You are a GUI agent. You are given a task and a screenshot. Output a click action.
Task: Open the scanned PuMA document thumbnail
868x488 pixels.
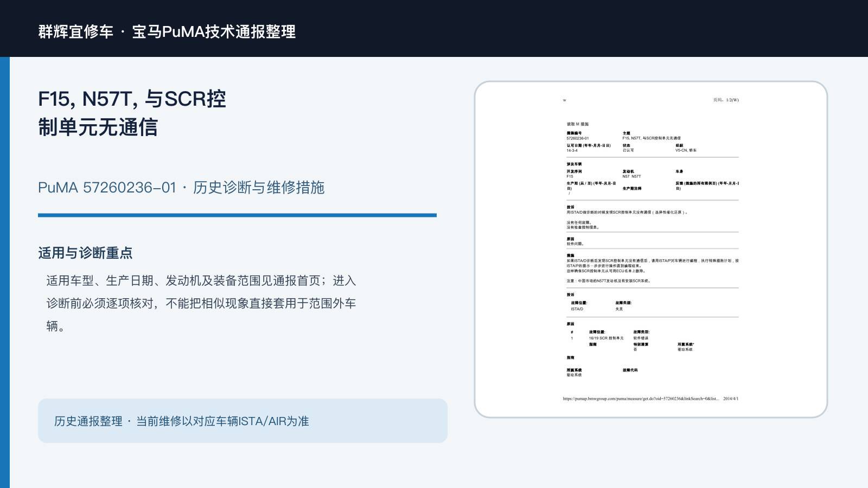651,249
